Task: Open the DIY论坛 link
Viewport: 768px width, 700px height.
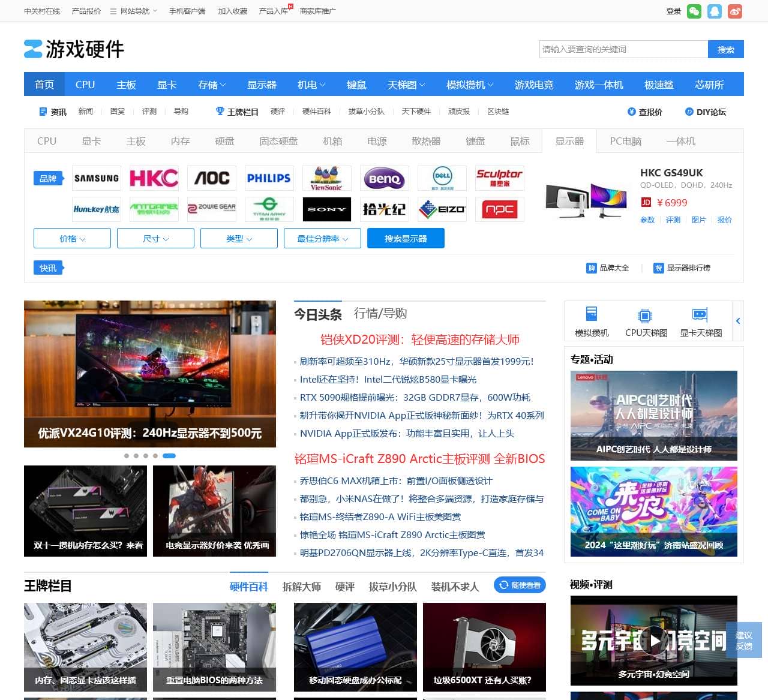Action: tap(706, 112)
